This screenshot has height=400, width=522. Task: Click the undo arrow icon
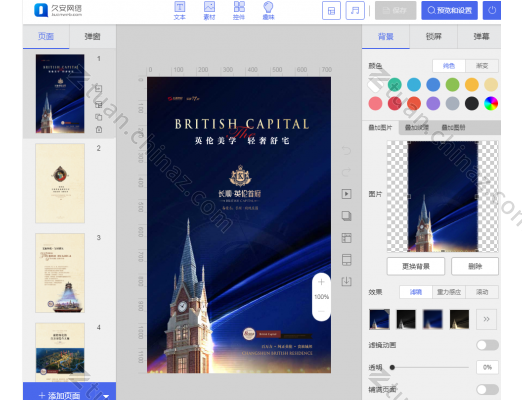pyautogui.click(x=347, y=151)
